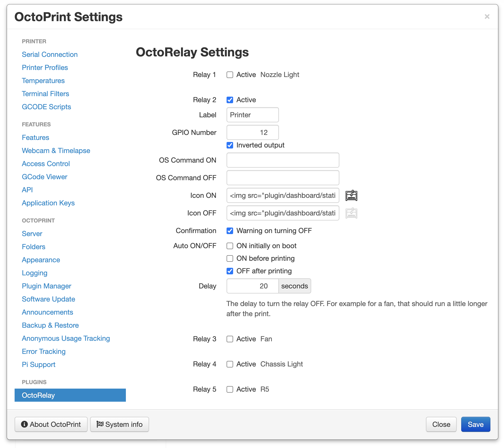
Task: Select the GPIO Number input field
Action: [x=253, y=132]
